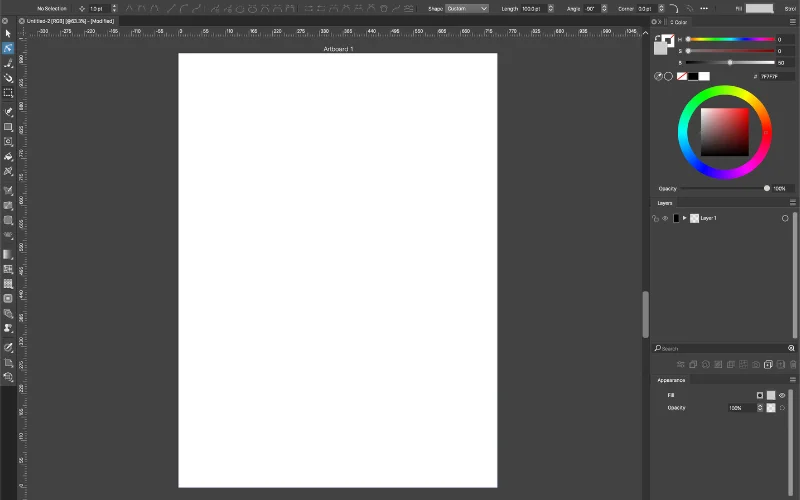Viewport: 800px width, 500px height.
Task: Close the Untitled-2 document tab
Action: pos(21,21)
